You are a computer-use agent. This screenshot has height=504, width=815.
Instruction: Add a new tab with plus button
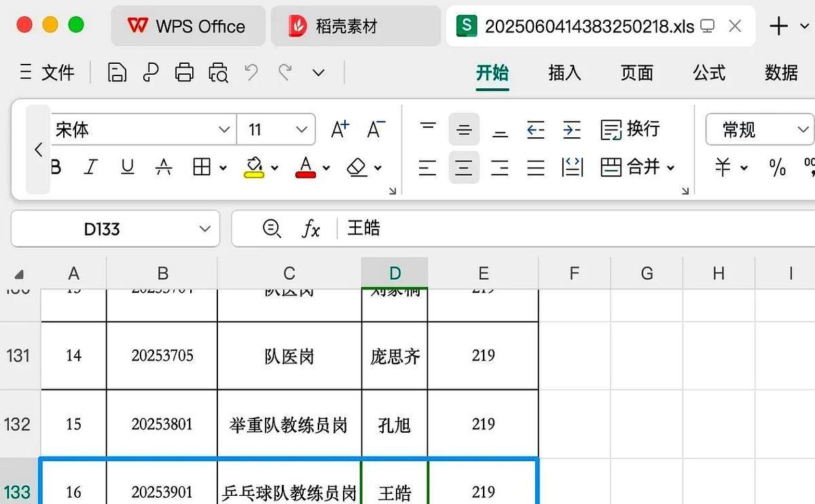778,26
